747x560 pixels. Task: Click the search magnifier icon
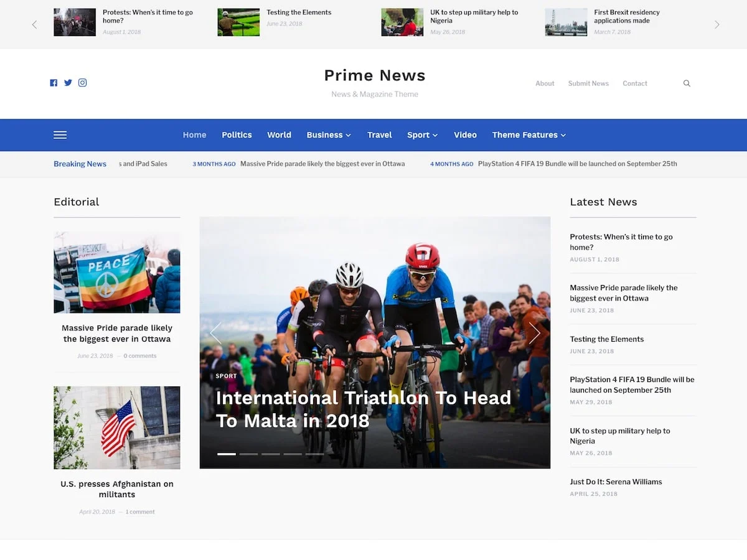[687, 83]
